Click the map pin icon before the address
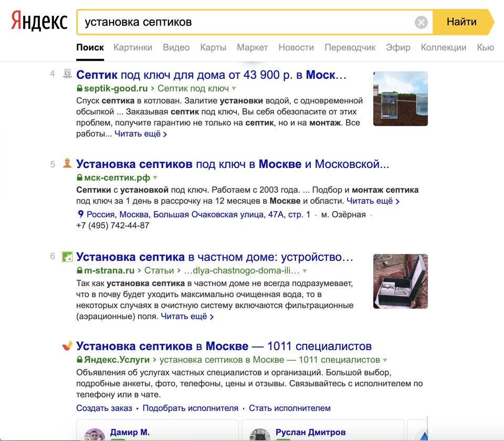504x441 pixels. 81,214
